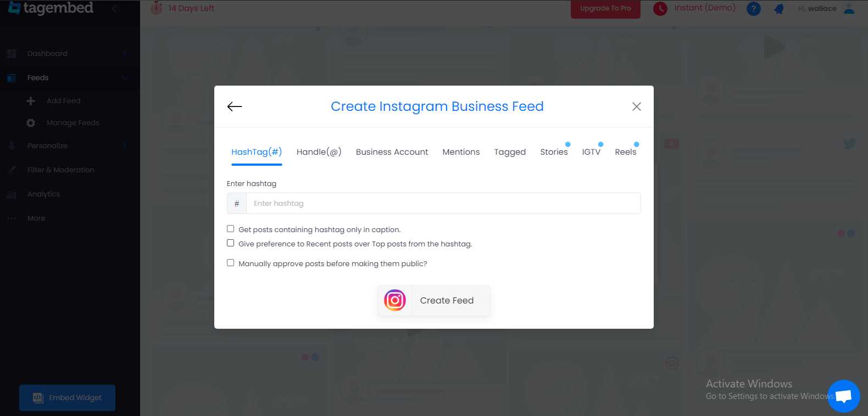Click the Dashboard grid icon
The width and height of the screenshot is (868, 416).
(12, 54)
